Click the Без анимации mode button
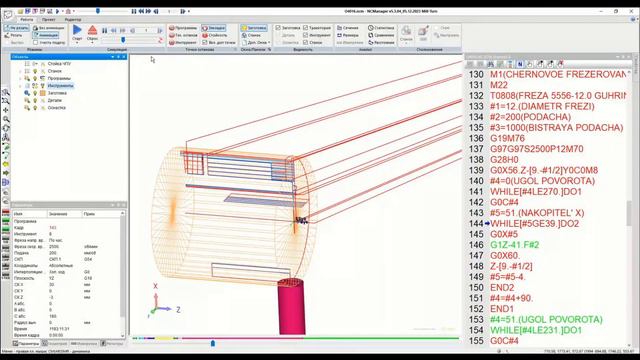 point(49,28)
